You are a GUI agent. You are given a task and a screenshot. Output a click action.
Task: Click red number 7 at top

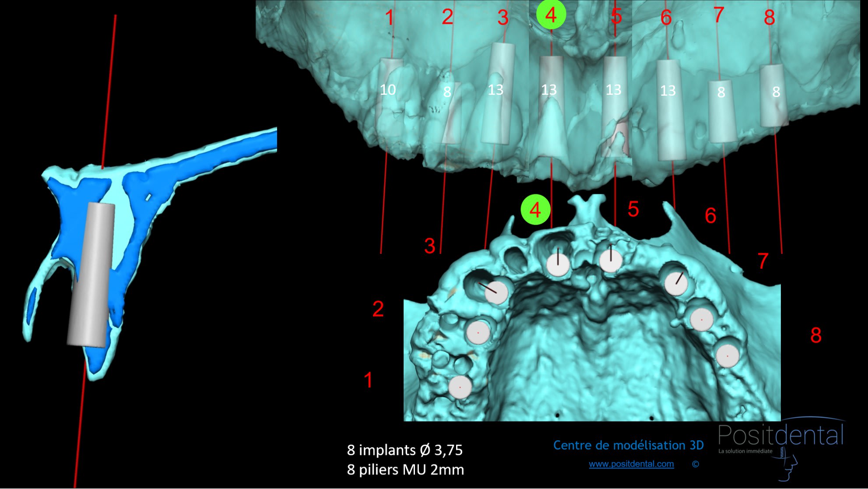(718, 16)
